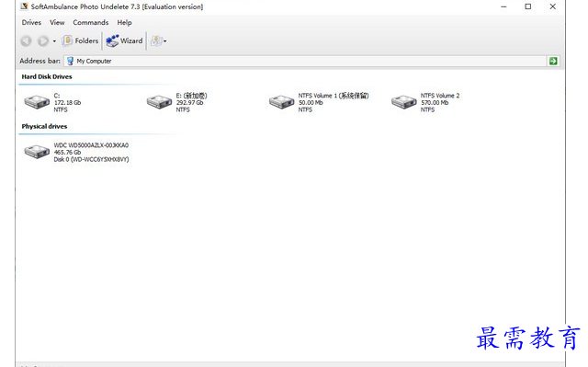The height and width of the screenshot is (367, 588).
Task: Click the E: 292.97 Gb label
Action: 192,102
